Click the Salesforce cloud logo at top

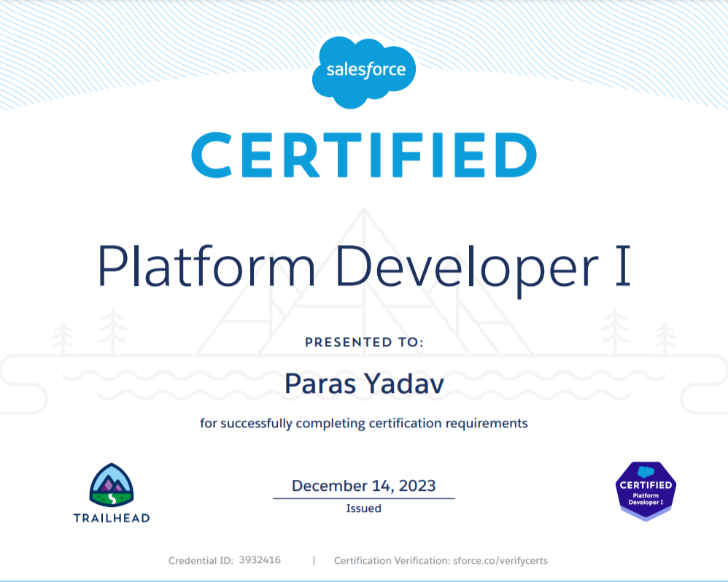(363, 71)
